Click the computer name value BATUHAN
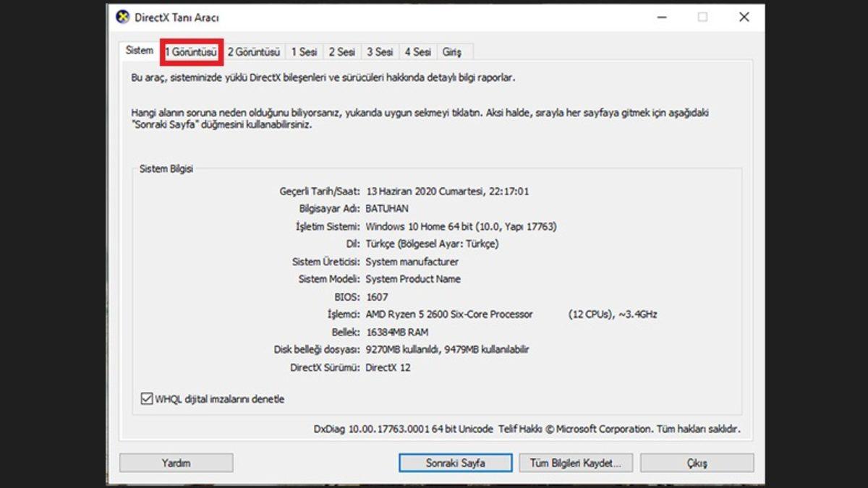 pyautogui.click(x=387, y=209)
